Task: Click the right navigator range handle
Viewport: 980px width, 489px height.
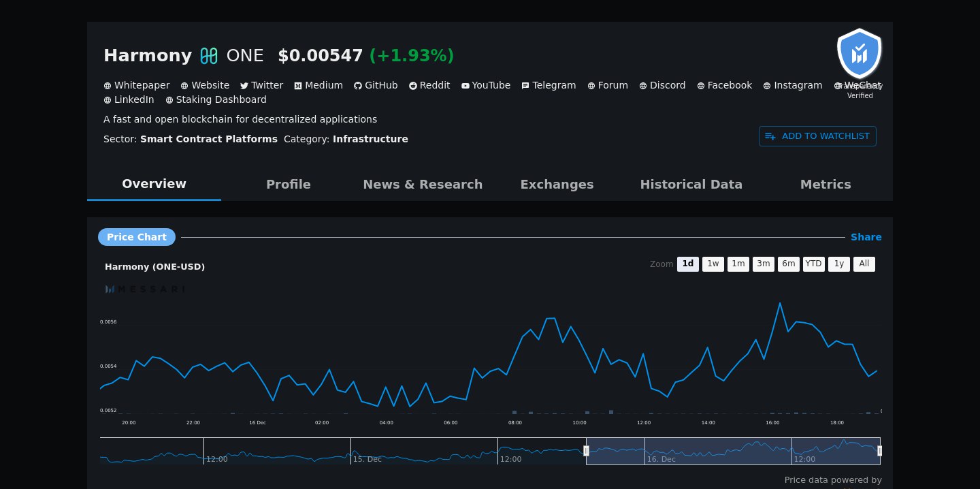Action: [x=880, y=451]
